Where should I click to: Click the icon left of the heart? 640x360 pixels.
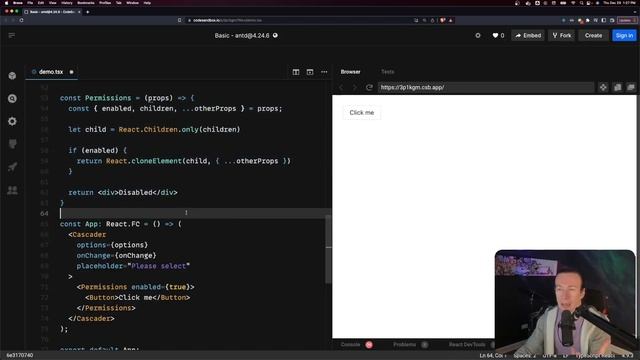pos(478,36)
